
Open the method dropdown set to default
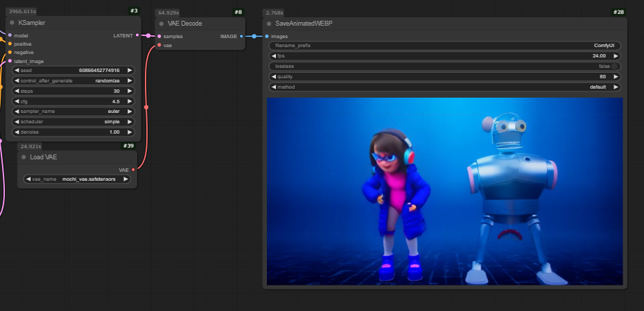tap(444, 87)
